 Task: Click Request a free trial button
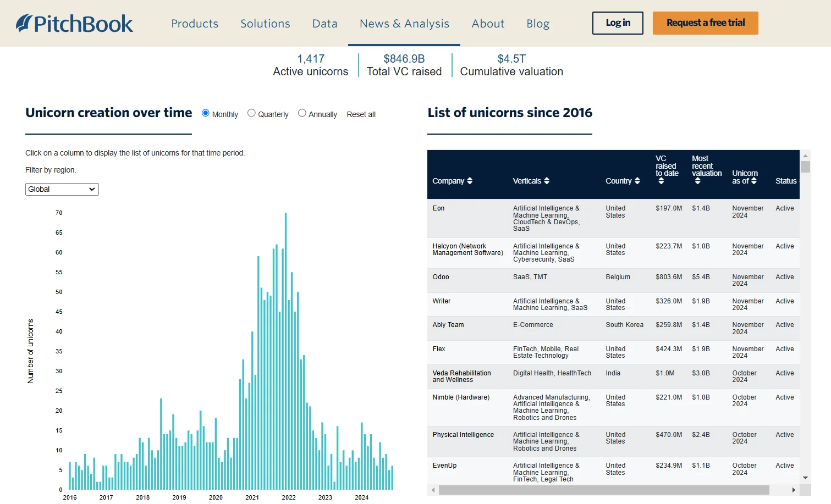[x=706, y=23]
